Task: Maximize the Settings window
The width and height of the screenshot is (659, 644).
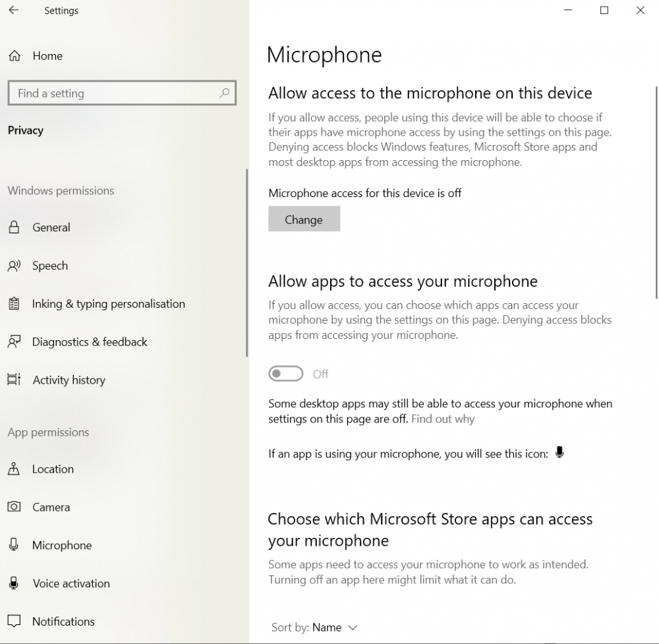Action: point(604,10)
